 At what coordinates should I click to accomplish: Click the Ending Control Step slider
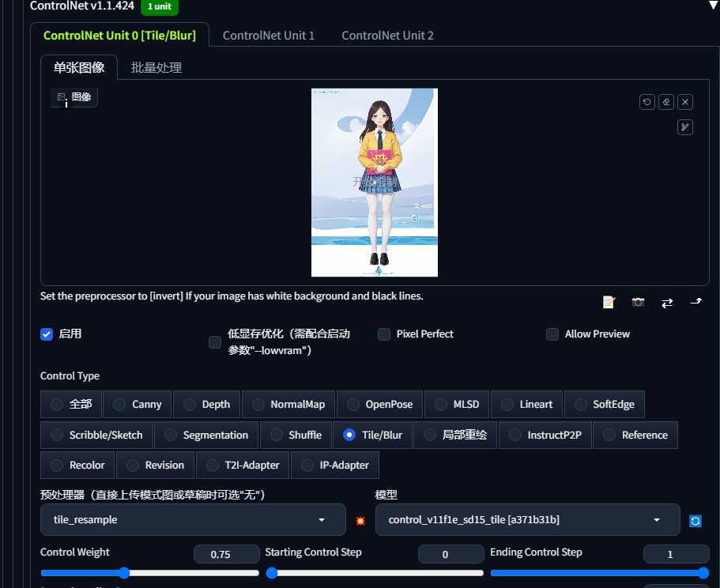[x=600, y=573]
